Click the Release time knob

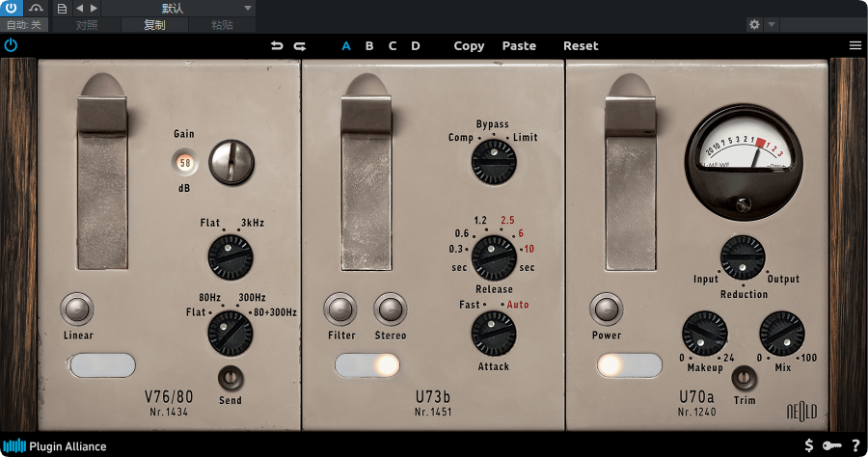(x=494, y=257)
